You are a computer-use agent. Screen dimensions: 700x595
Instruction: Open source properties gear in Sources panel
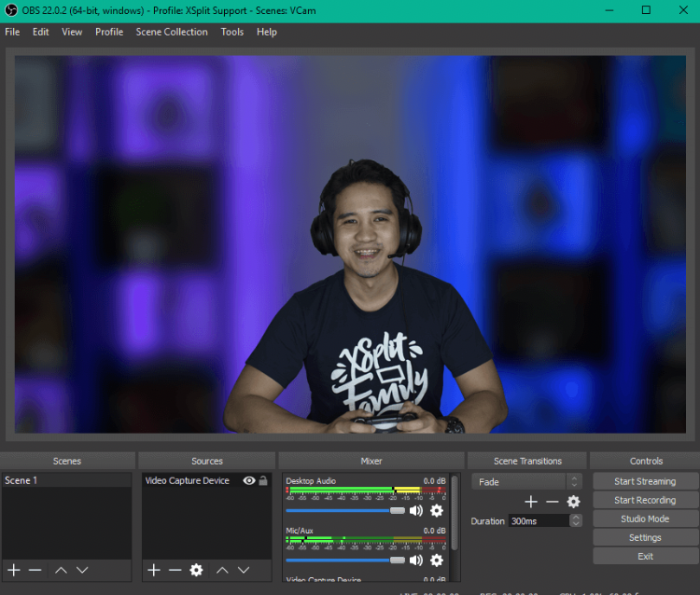[x=196, y=570]
